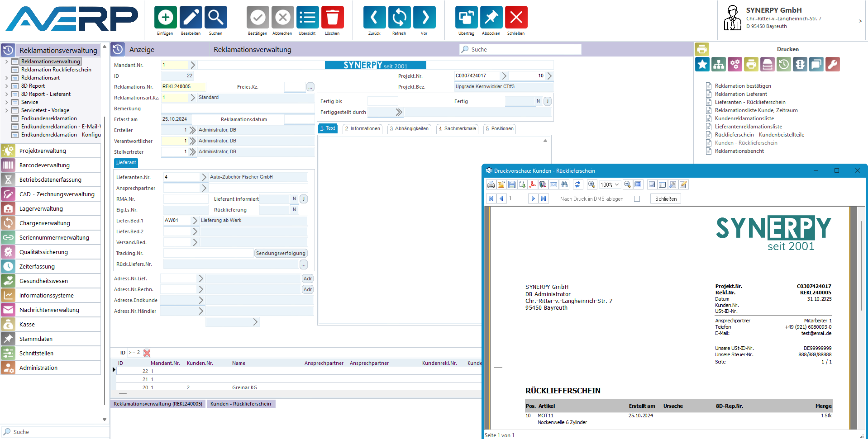Image resolution: width=868 pixels, height=439 pixels.
Task: Set 'Fertig' toggle to J
Action: click(x=548, y=101)
